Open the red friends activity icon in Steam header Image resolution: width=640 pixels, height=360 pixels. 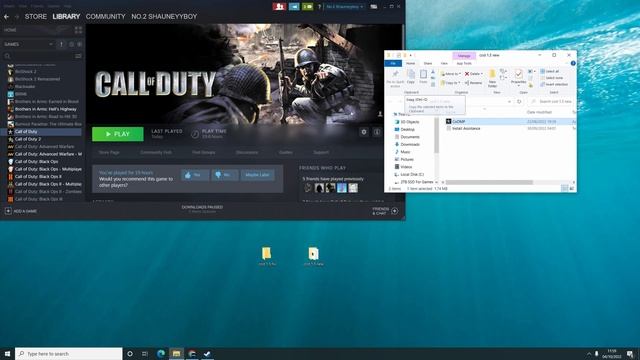pos(279,7)
